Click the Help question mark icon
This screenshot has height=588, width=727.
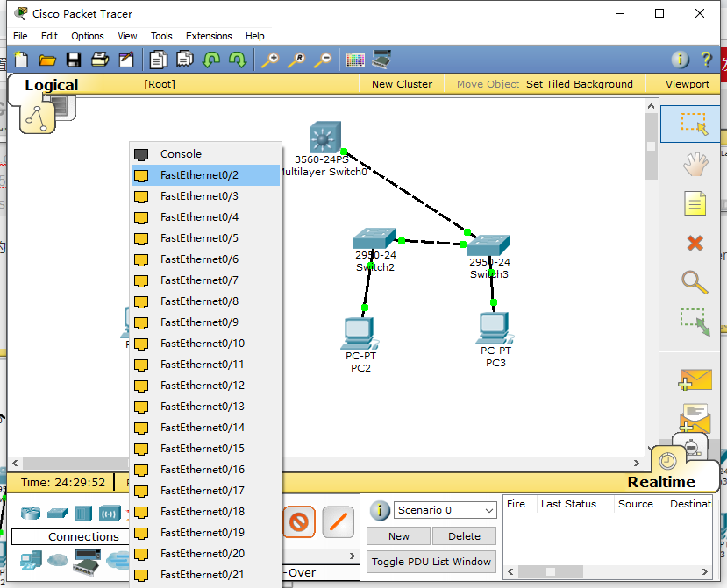(x=707, y=60)
